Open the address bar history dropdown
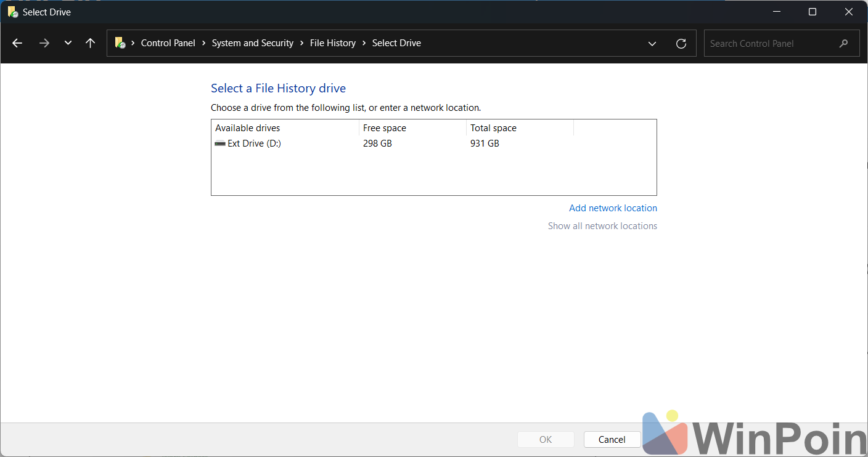Screen dimensions: 868x457 click(652, 43)
